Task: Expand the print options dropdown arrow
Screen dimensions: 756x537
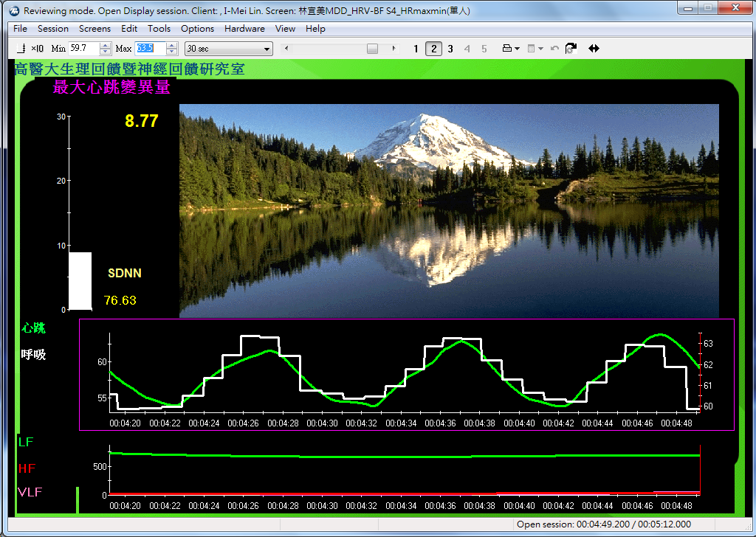Action: click(518, 49)
